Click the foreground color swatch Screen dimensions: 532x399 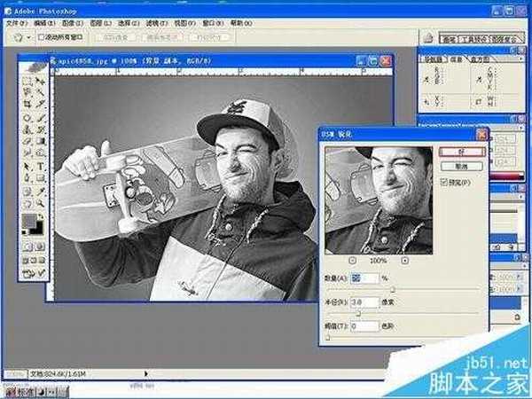point(29,221)
